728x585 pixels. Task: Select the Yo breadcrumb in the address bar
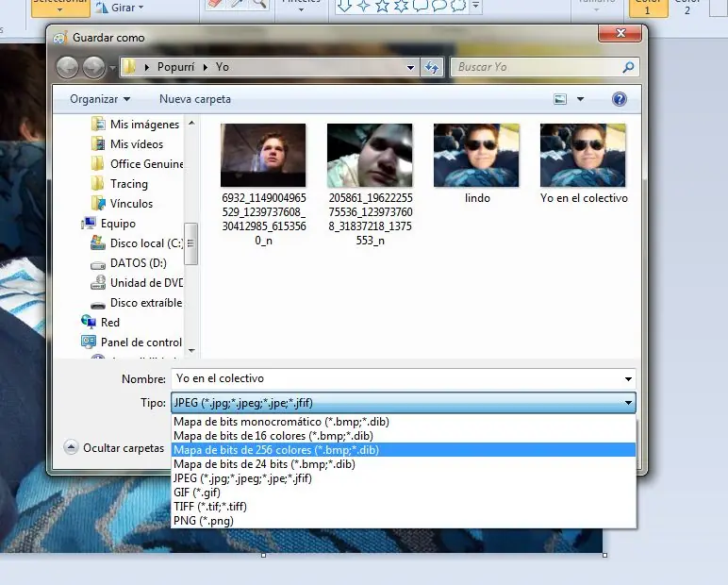[223, 67]
